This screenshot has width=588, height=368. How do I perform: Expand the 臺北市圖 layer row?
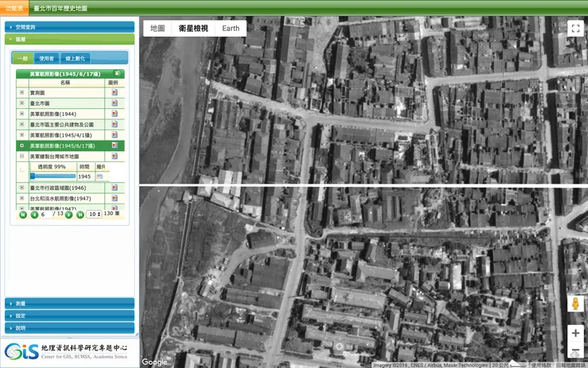pyautogui.click(x=21, y=103)
